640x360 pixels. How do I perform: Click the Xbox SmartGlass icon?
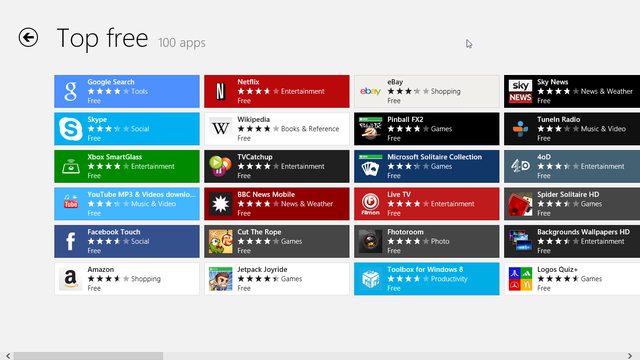pyautogui.click(x=71, y=167)
